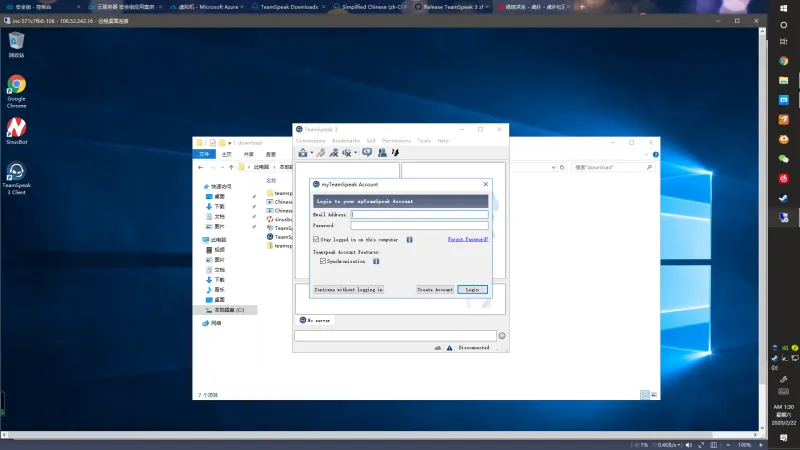Open the Self menu in TeamSpeak
Screen dimensions: 800x450
[371, 141]
